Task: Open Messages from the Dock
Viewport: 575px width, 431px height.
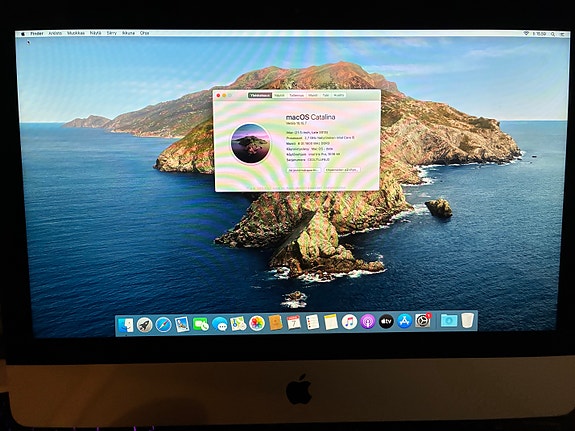Action: [x=219, y=324]
